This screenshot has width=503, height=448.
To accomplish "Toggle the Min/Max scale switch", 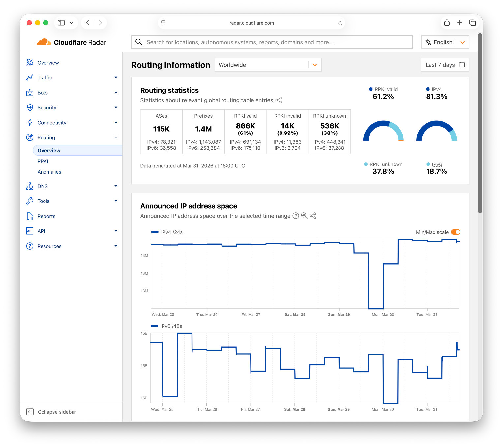I will [x=456, y=232].
